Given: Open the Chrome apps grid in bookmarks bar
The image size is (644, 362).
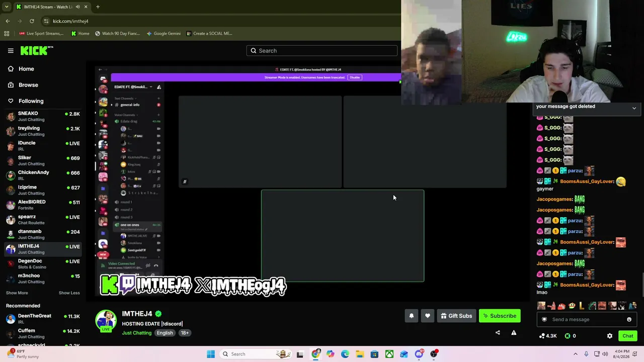Looking at the screenshot, I should 7,34.
